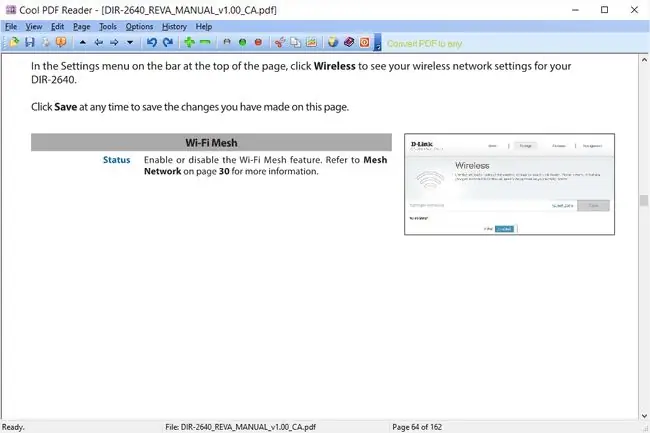The width and height of the screenshot is (650, 433).
Task: Click the Page 64 of 162 status text
Action: tap(417, 427)
